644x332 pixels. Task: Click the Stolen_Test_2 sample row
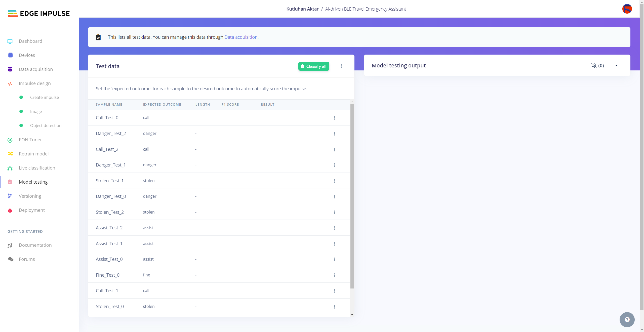110,212
